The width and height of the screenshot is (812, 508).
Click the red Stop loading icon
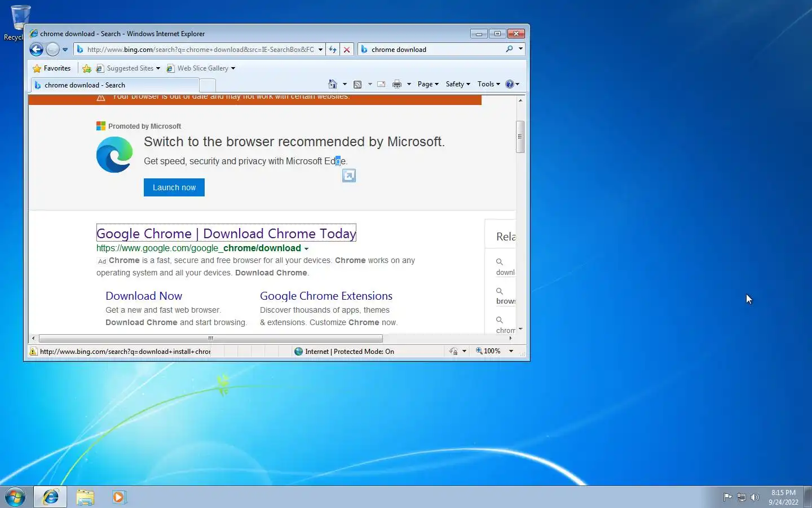tap(347, 50)
